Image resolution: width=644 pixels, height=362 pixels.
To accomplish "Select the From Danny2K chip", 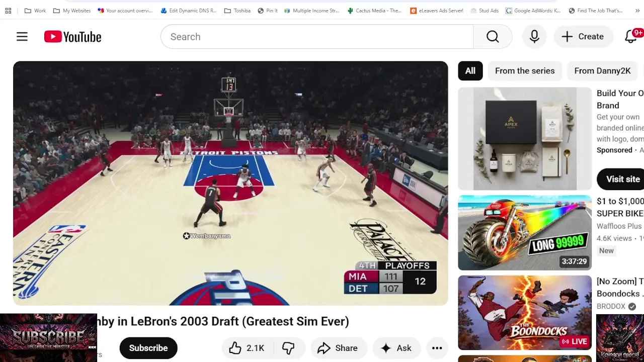I will (602, 71).
